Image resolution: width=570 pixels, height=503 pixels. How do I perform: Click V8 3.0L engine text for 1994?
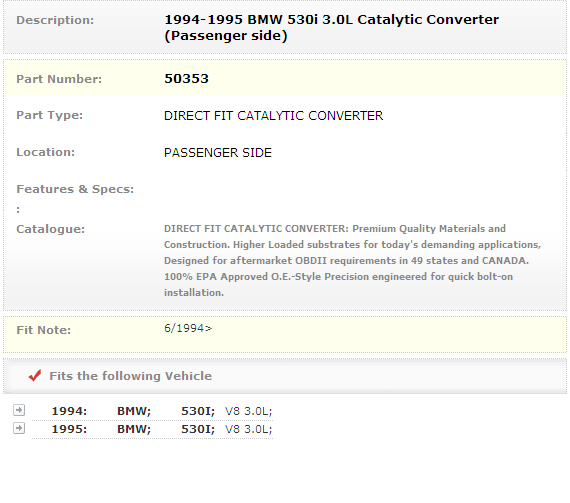249,411
